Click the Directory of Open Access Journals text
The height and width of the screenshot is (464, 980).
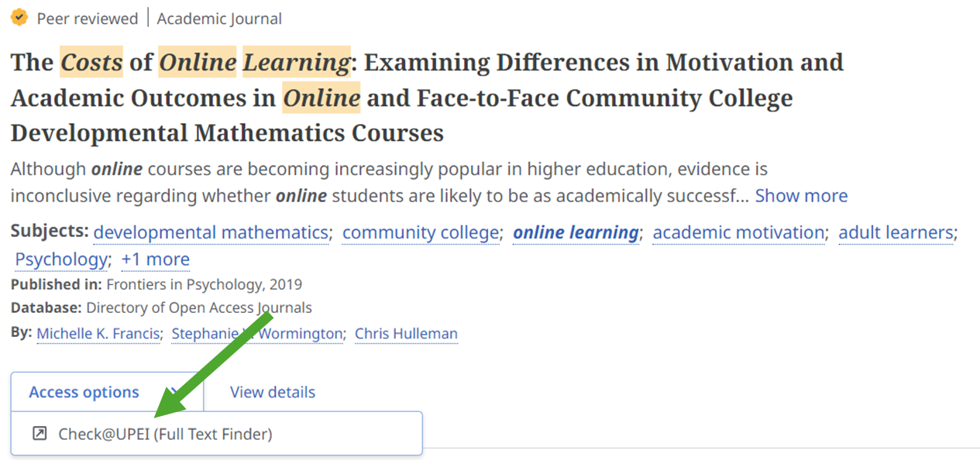[198, 308]
